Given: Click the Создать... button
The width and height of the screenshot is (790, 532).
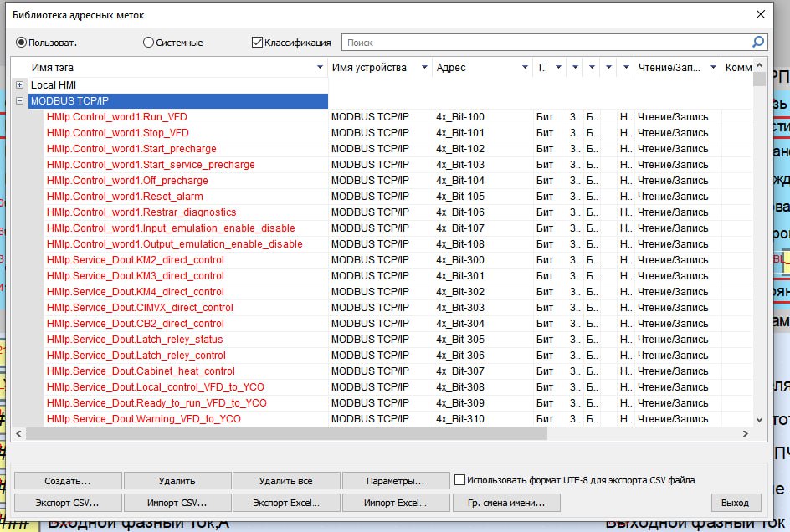Looking at the screenshot, I should click(68, 481).
